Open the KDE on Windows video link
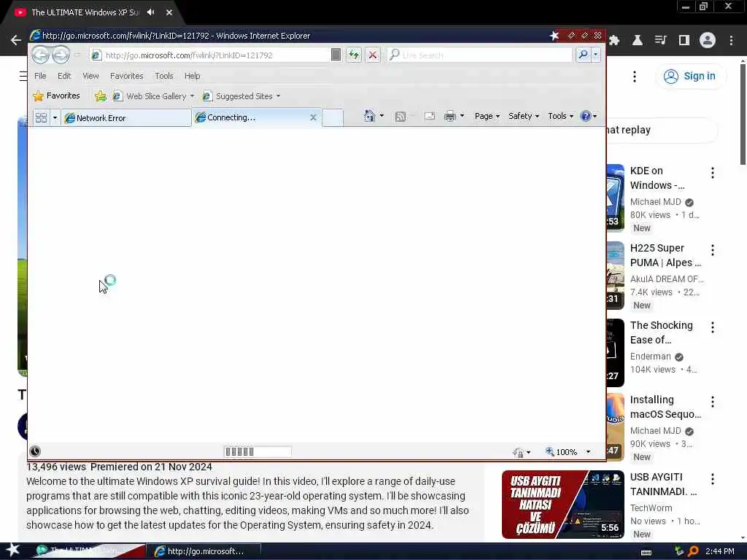 click(657, 178)
